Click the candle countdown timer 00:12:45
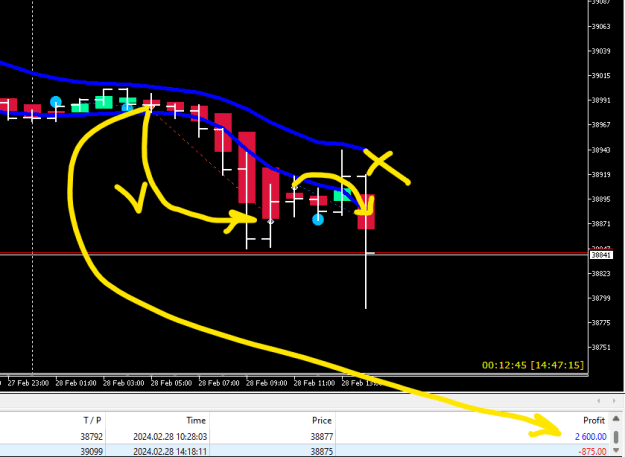 [x=504, y=365]
